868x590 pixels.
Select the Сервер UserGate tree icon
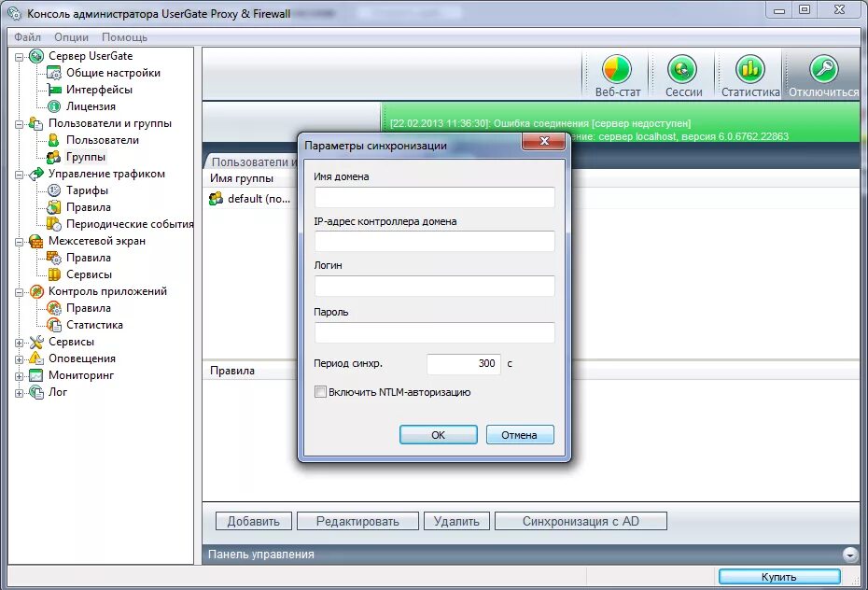tap(36, 56)
